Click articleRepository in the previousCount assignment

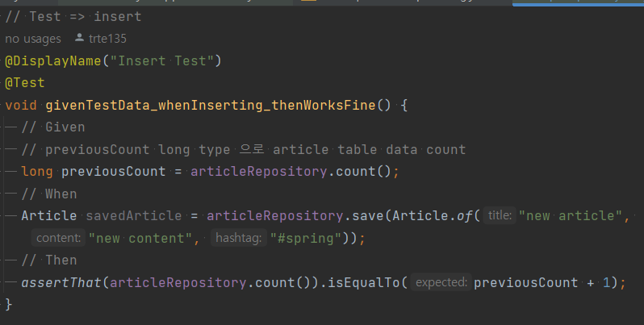259,172
